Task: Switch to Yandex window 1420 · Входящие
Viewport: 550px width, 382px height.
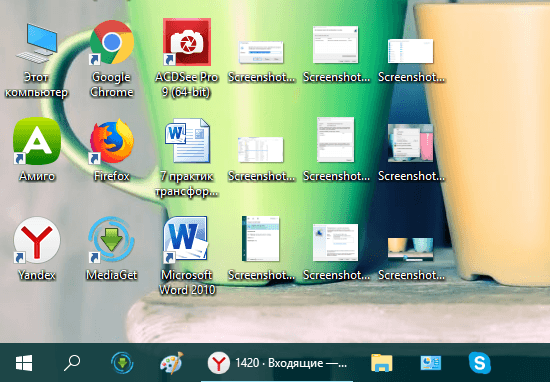Action: tap(277, 363)
